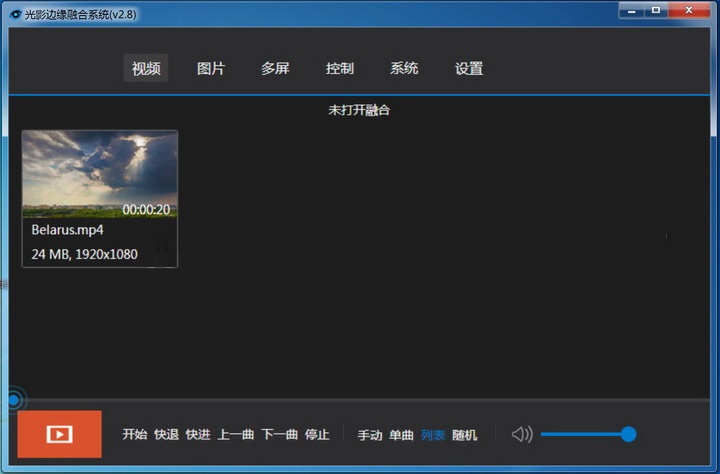The width and height of the screenshot is (720, 474).
Task: Click 快退 to rewind
Action: coord(166,434)
